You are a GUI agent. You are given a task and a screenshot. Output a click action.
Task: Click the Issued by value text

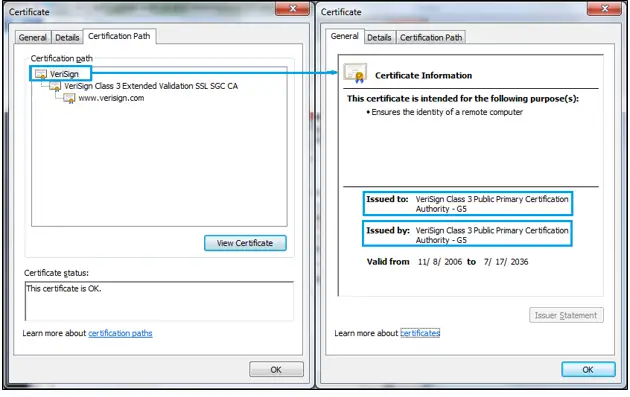coord(492,235)
